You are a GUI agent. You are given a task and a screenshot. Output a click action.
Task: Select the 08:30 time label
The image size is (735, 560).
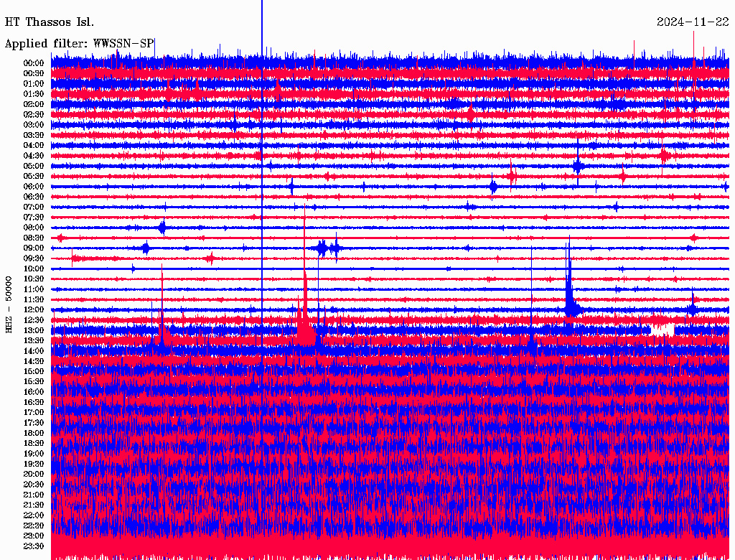point(34,238)
